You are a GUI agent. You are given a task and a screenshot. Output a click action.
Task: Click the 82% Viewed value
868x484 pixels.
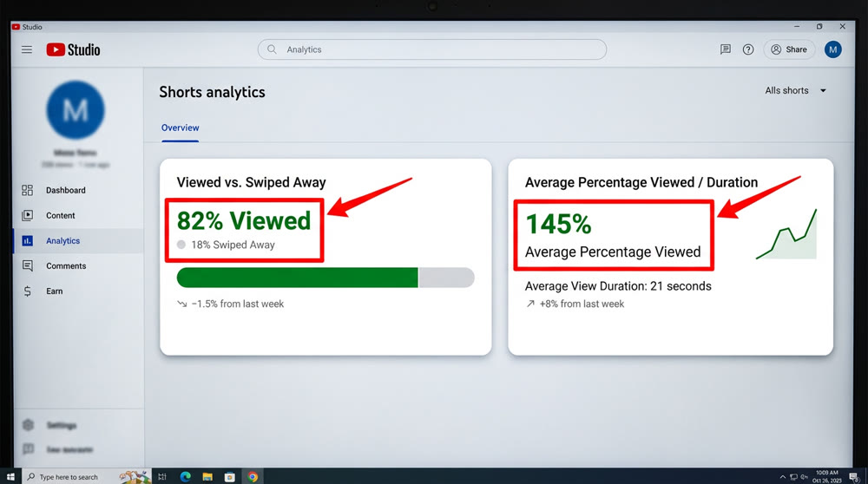tap(244, 220)
